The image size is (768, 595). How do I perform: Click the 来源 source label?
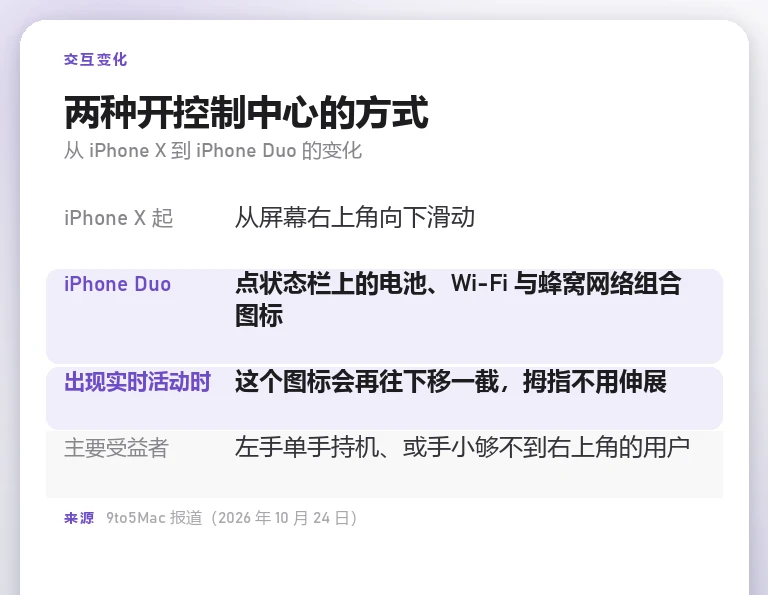pos(79,518)
